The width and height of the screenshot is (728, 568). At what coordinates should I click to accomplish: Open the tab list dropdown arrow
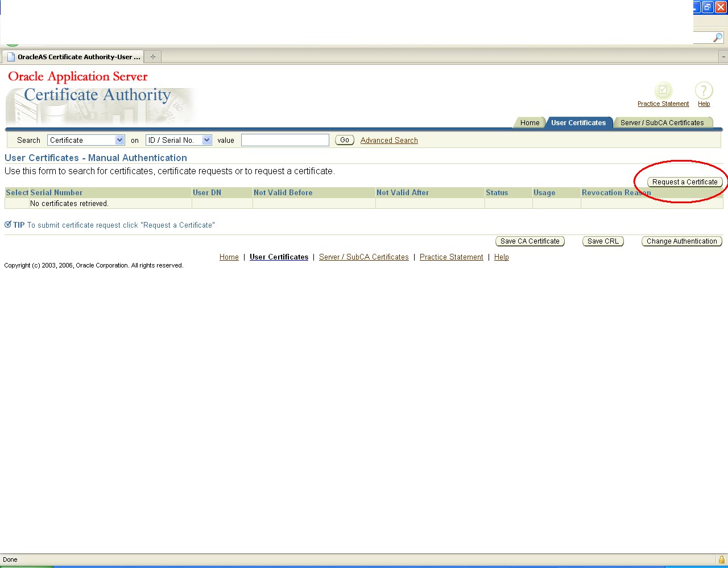[723, 57]
